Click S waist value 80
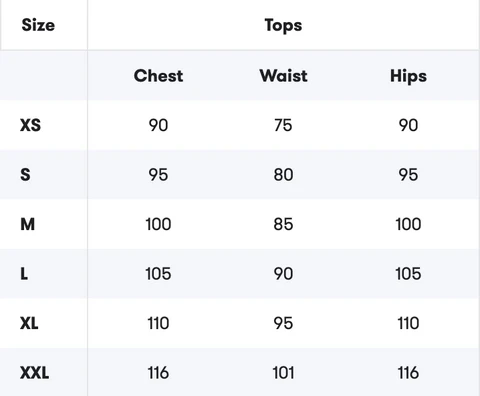The height and width of the screenshot is (396, 480). [x=283, y=175]
